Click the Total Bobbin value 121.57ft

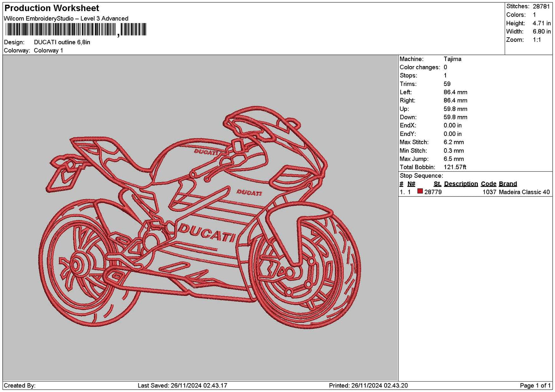tap(455, 167)
